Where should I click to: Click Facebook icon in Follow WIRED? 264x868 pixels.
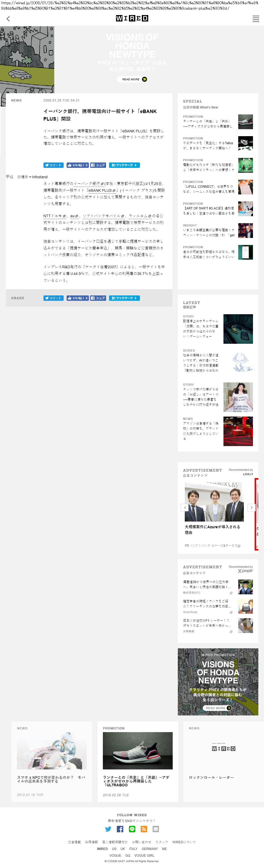pyautogui.click(x=120, y=829)
